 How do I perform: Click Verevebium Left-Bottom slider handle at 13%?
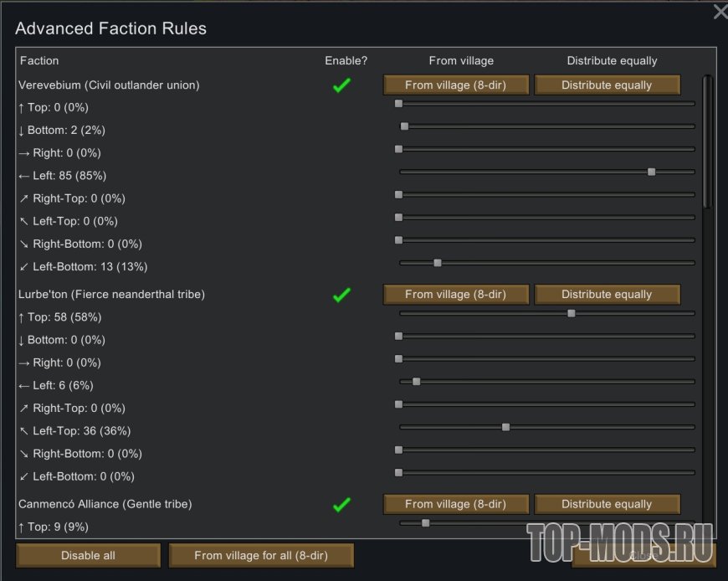[x=438, y=263]
